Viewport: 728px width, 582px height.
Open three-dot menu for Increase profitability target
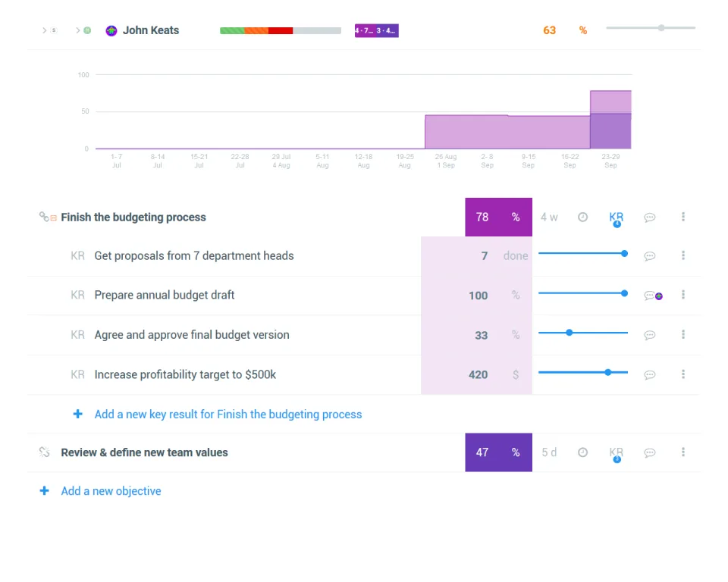click(x=683, y=374)
